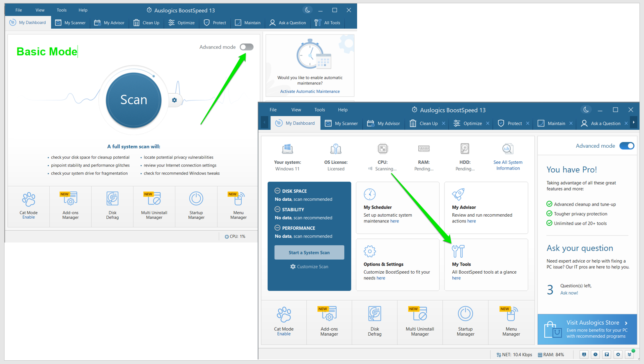Open Ask a Question tab in front window

[600, 123]
